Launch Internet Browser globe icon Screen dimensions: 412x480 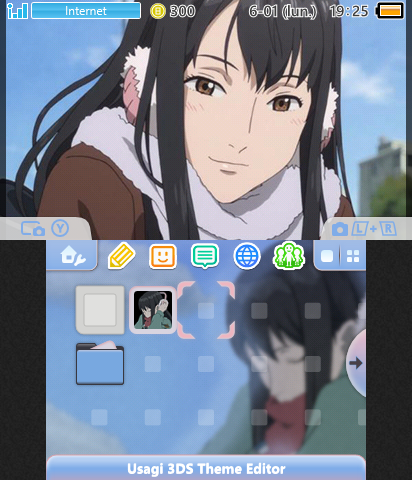[247, 256]
